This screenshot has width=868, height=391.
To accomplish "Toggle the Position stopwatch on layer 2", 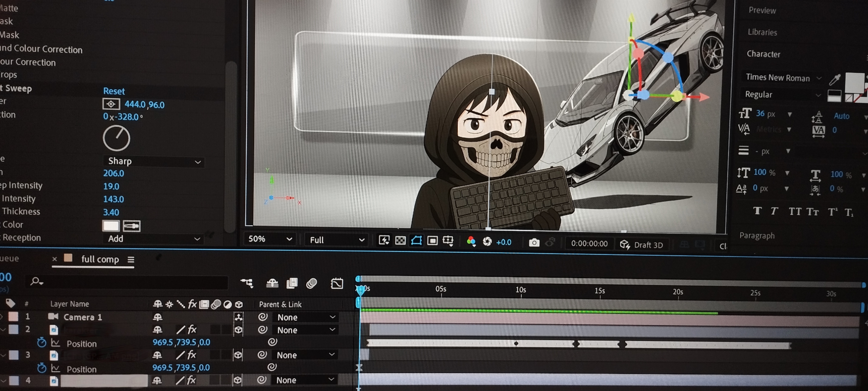I will [41, 343].
